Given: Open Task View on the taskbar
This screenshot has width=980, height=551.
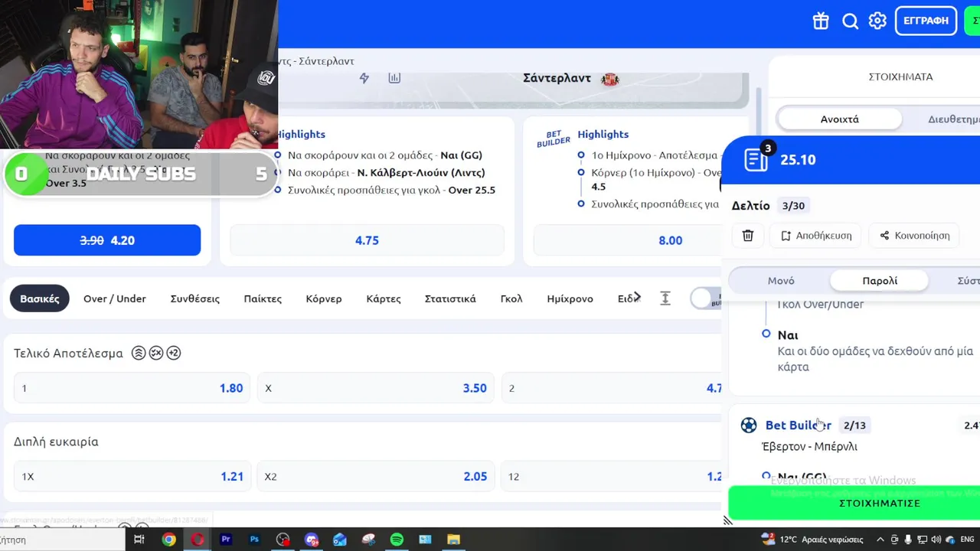Looking at the screenshot, I should 139,540.
